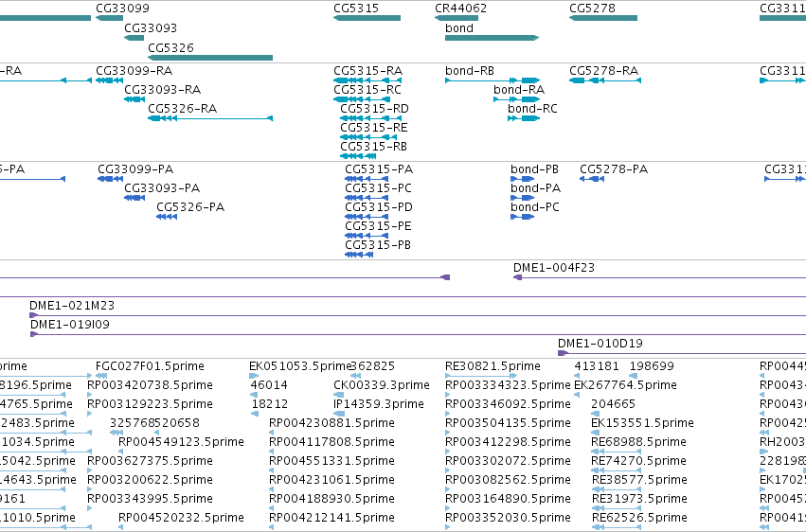Select the CR44062 gene feature
The width and height of the screenshot is (806, 532).
pos(457,18)
